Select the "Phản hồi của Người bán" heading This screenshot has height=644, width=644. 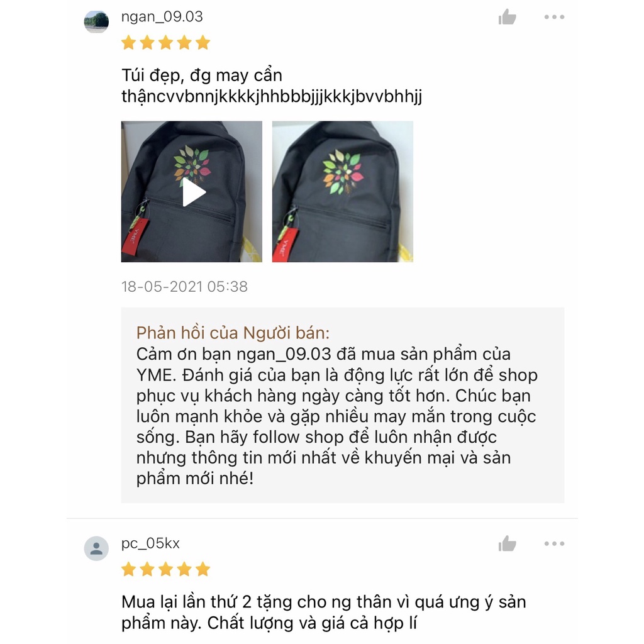233,333
